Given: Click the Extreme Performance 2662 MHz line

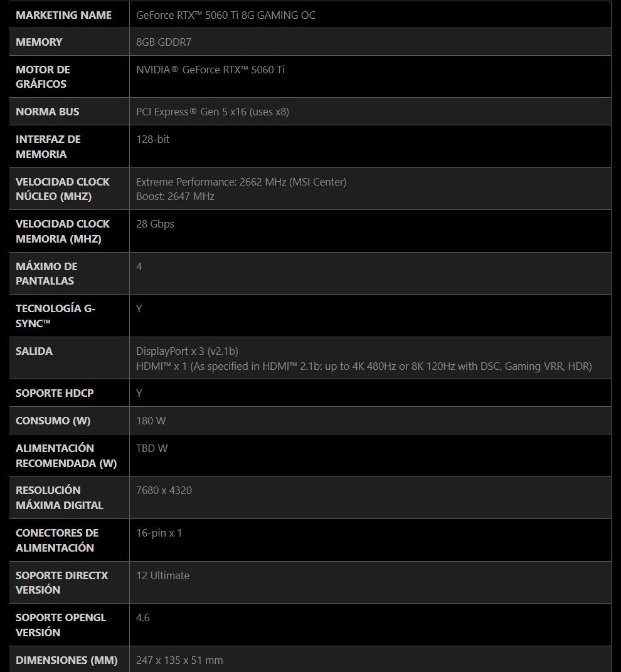Looking at the screenshot, I should tap(241, 182).
